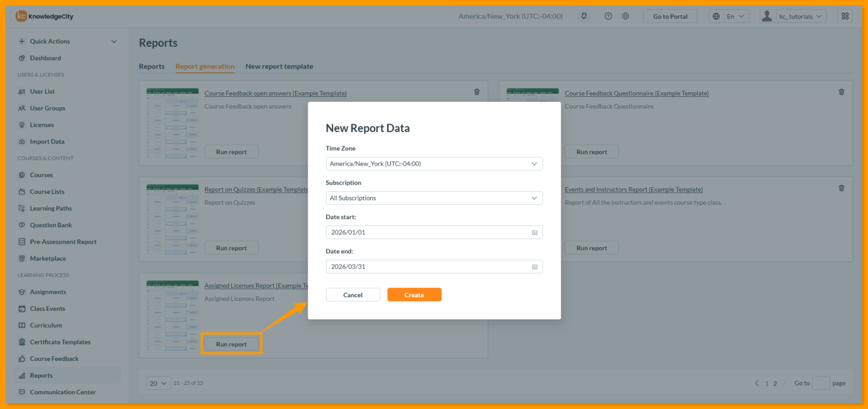Click the Go to page number field
This screenshot has height=409, width=868.
click(821, 383)
